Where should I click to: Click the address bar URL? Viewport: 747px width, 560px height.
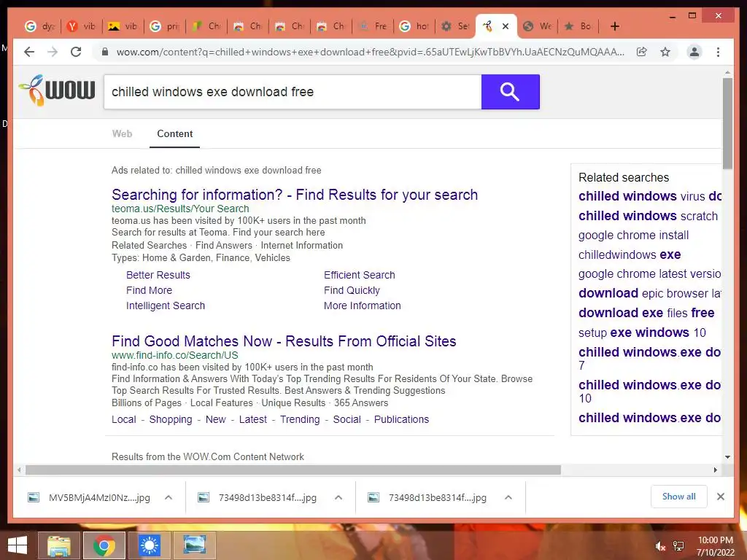pos(370,52)
